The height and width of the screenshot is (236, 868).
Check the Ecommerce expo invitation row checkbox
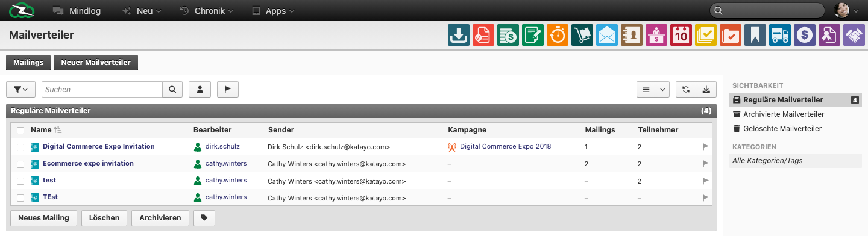point(20,164)
